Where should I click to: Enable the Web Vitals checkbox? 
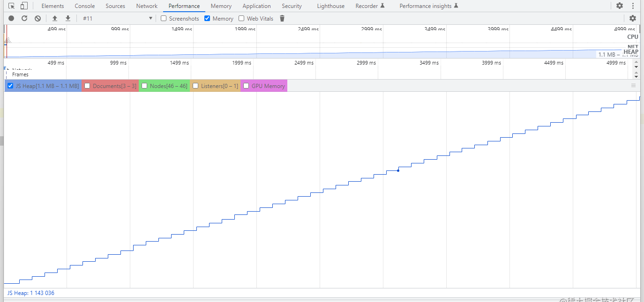(241, 18)
